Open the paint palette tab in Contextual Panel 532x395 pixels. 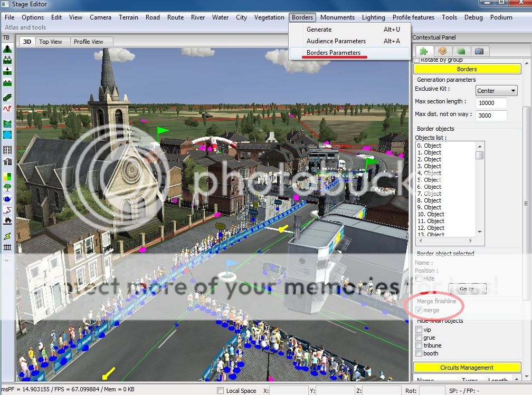tap(442, 51)
